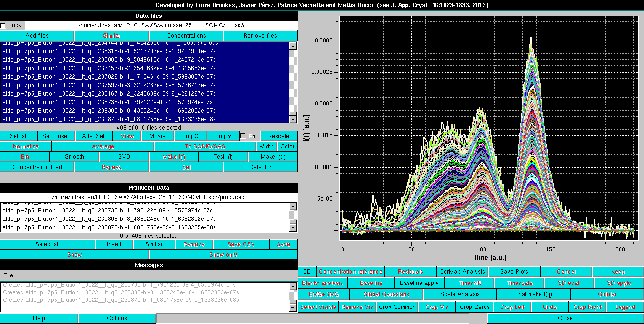This screenshot has width=644, height=324.
Task: Open the File menu in Messages
Action: (x=8, y=275)
